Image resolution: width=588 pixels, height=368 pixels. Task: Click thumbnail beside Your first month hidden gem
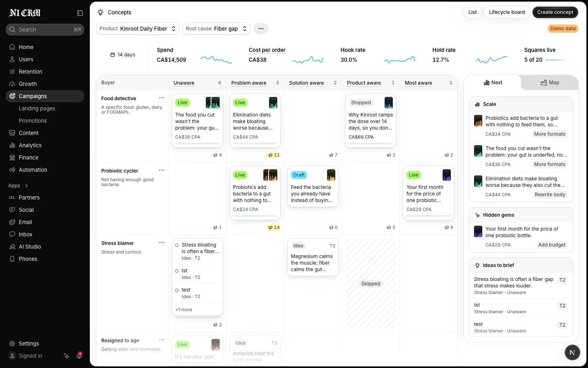478,231
